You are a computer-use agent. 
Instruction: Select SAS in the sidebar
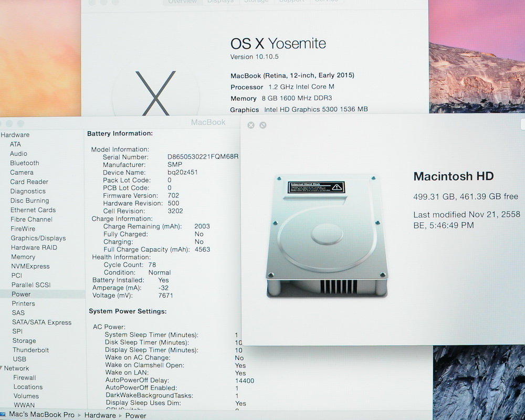point(18,312)
